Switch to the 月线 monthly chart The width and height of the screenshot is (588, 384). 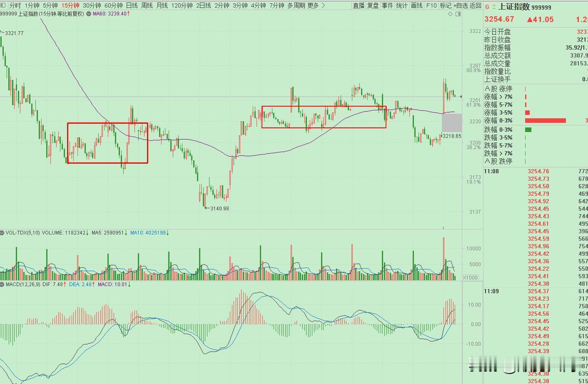tap(162, 6)
